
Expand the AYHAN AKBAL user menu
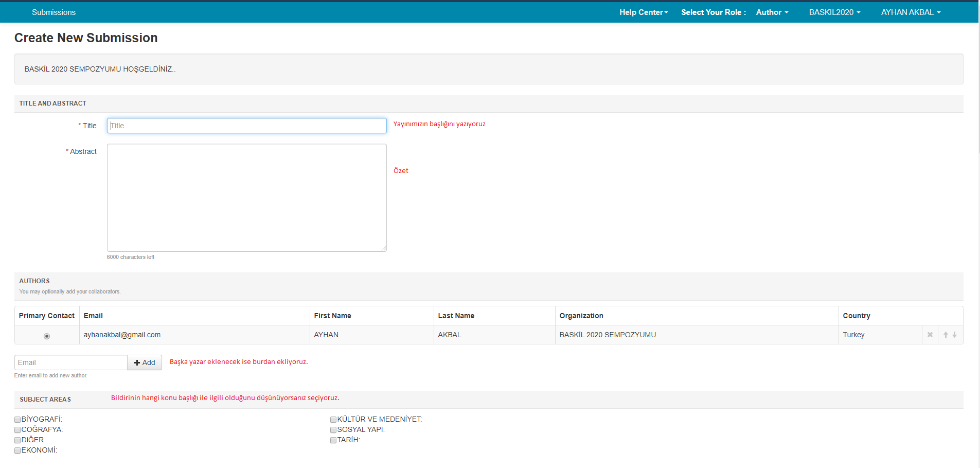click(x=910, y=12)
